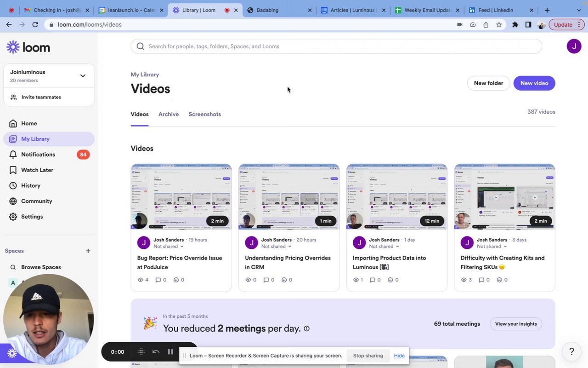Click the restart recording undo arrow

(x=156, y=351)
